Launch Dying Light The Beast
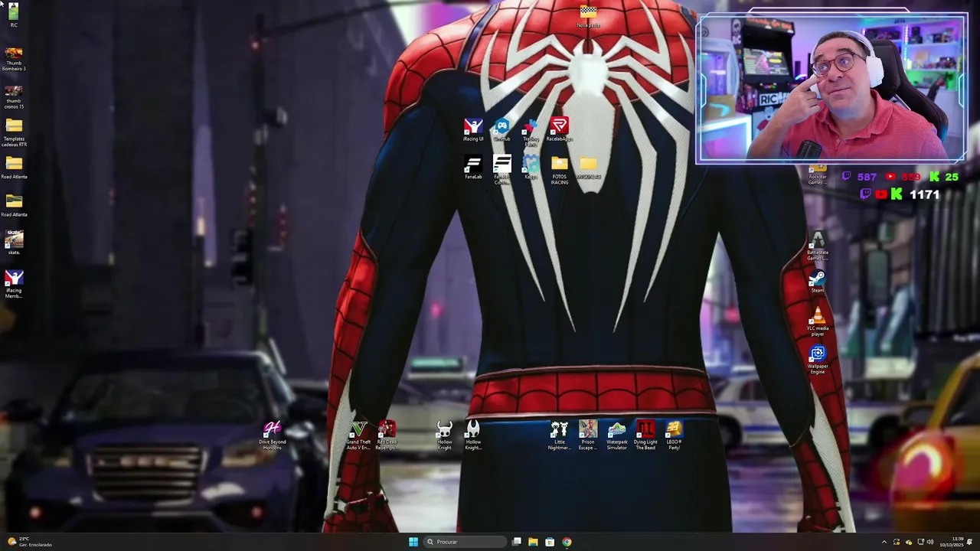 [x=645, y=435]
